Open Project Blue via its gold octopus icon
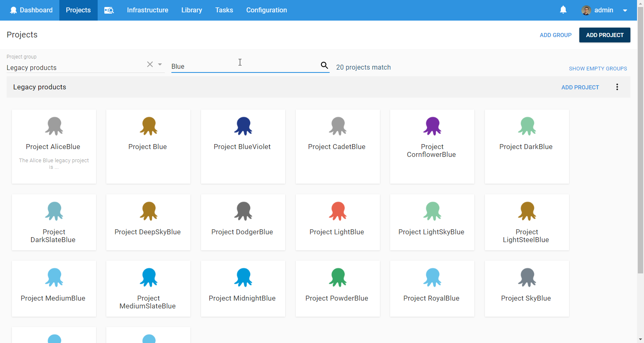644x343 pixels. [x=148, y=126]
